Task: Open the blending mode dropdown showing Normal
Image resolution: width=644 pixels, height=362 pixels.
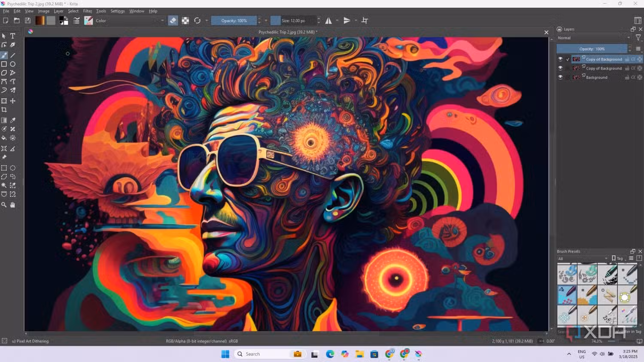Action: coord(592,38)
